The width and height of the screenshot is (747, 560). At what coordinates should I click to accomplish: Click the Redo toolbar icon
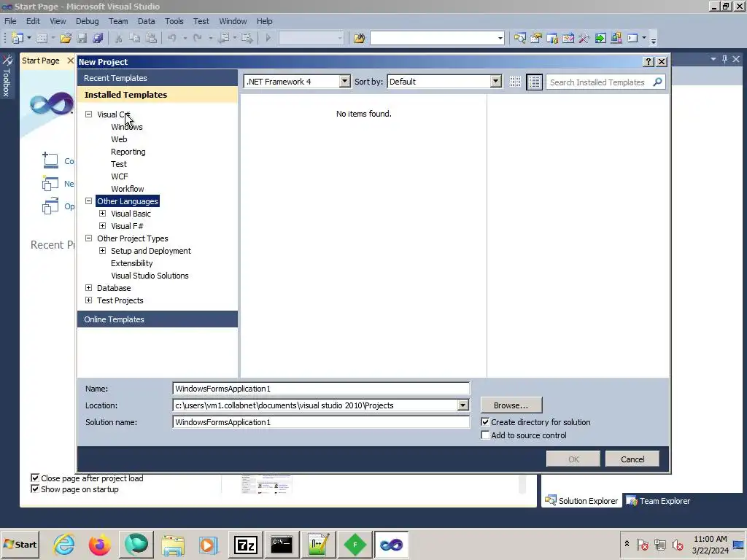[197, 38]
